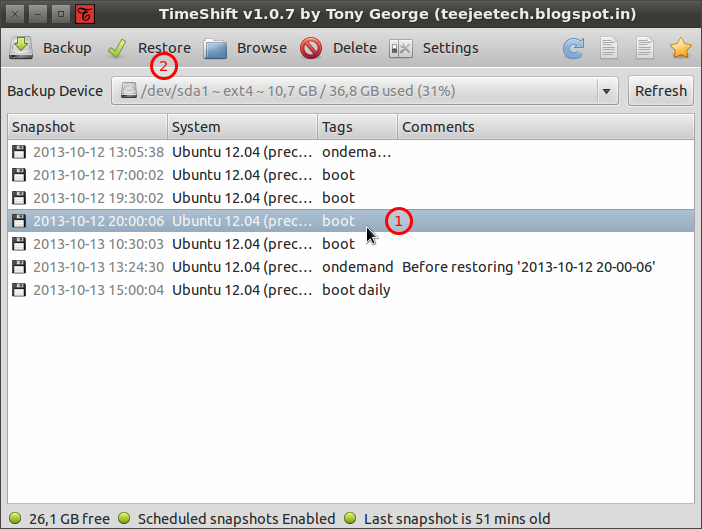Image resolution: width=702 pixels, height=529 pixels.
Task: Click the blue circular refresh arrow icon
Action: [x=574, y=48]
